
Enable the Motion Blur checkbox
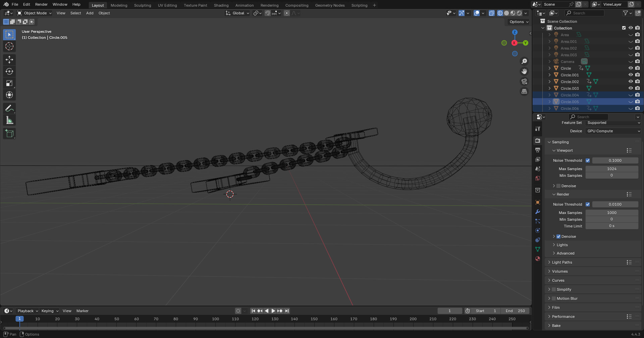[554, 298]
